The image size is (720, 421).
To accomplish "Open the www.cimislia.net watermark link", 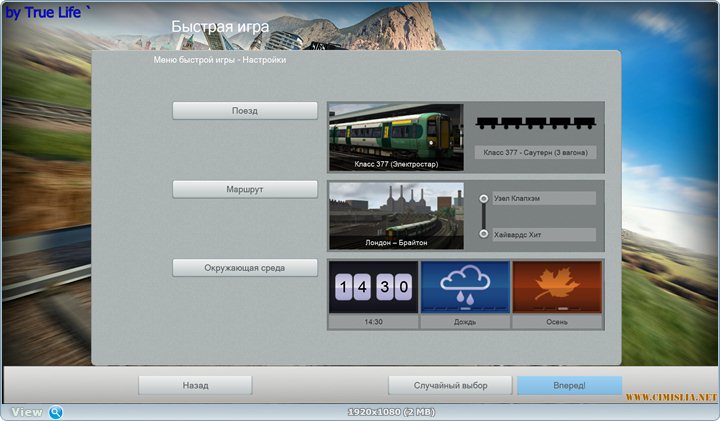I will pos(672,398).
